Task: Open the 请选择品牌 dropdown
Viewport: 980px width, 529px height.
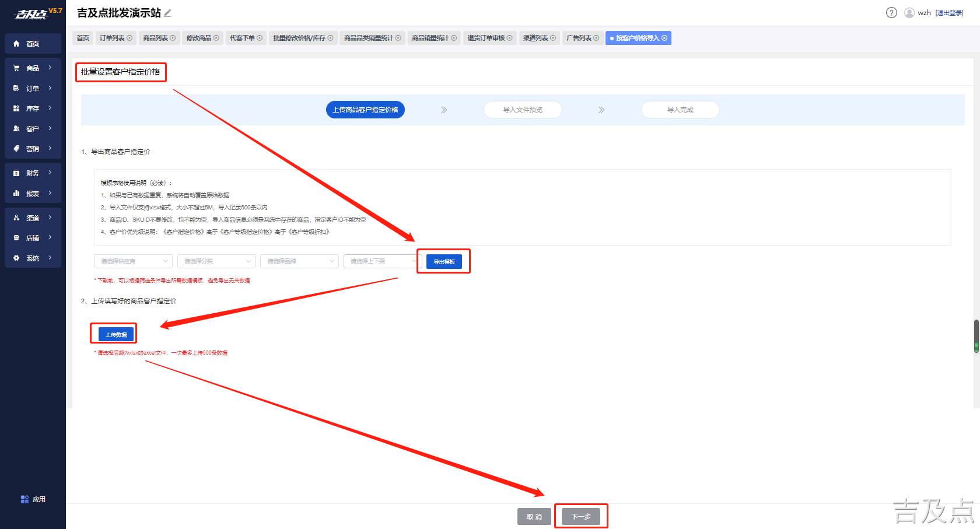Action: [299, 261]
